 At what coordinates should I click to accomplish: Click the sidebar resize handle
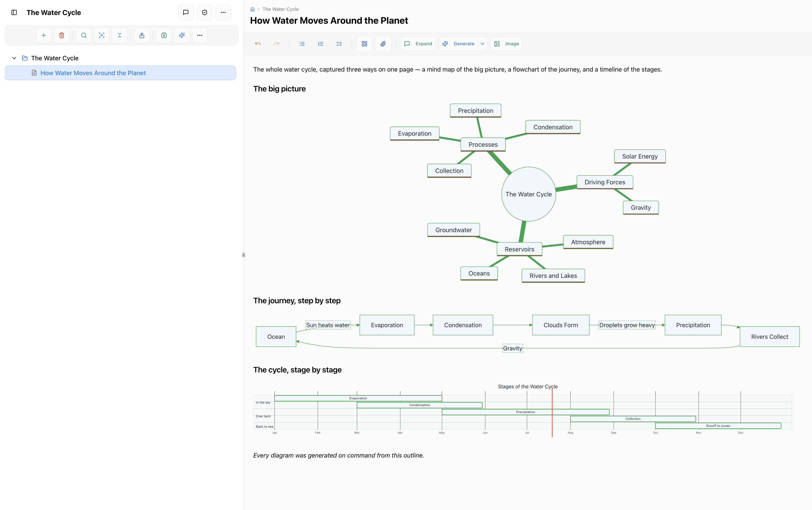243,255
